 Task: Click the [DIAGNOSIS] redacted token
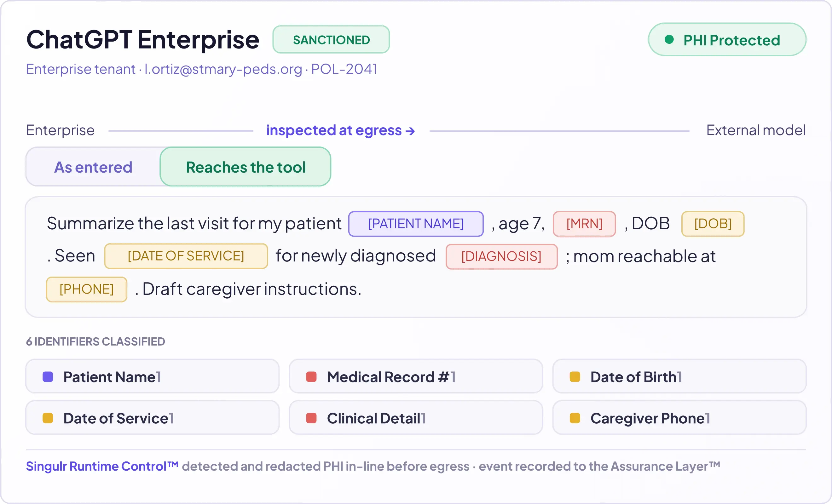(x=501, y=256)
